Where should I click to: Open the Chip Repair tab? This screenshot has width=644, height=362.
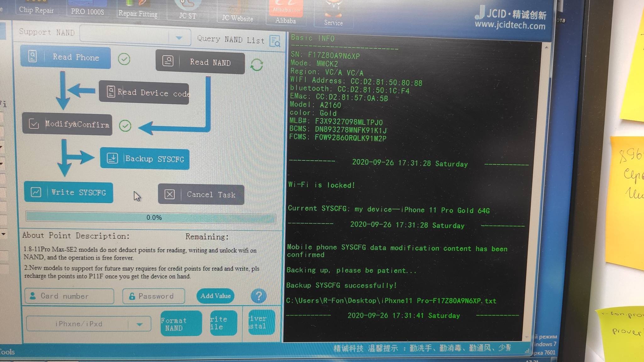click(x=36, y=10)
